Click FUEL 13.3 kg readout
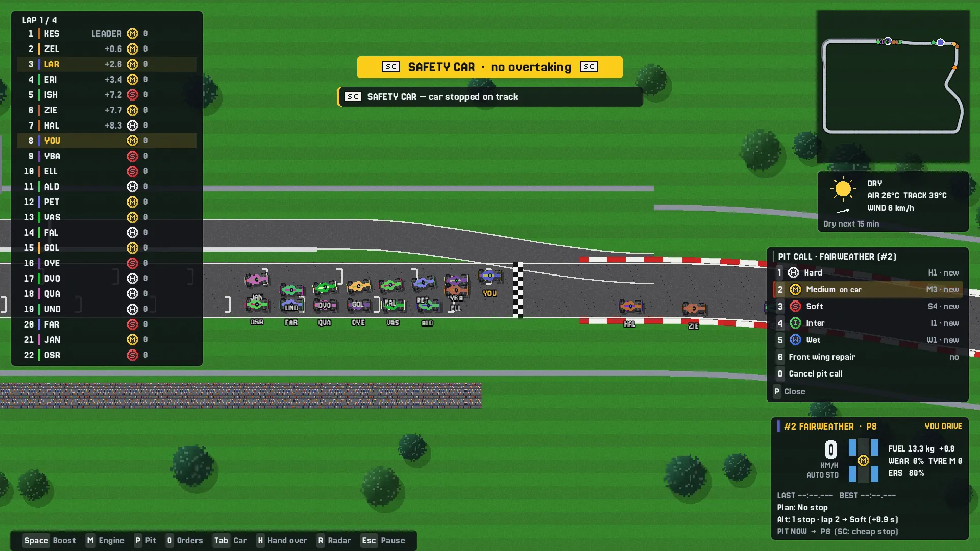Viewport: 980px width, 551px height. click(911, 448)
